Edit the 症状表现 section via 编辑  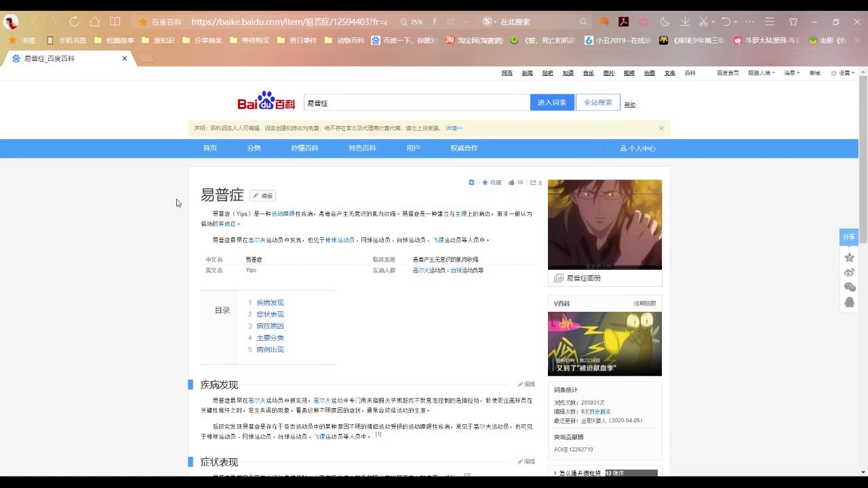click(526, 462)
